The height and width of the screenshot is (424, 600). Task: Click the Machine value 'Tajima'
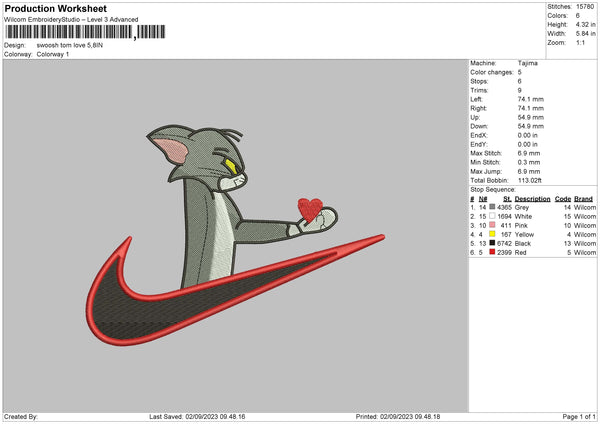pyautogui.click(x=528, y=63)
